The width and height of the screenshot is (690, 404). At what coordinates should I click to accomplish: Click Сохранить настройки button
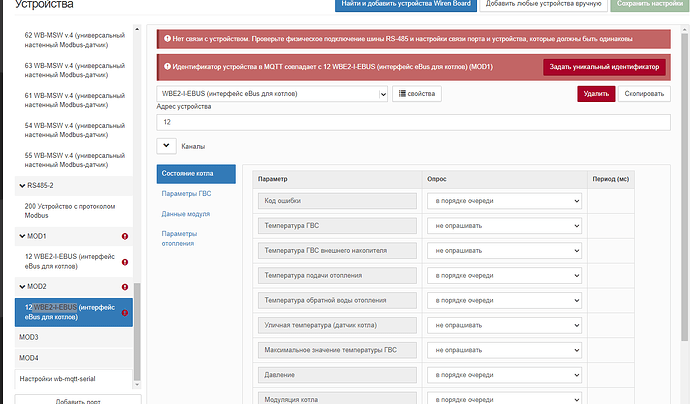(650, 5)
